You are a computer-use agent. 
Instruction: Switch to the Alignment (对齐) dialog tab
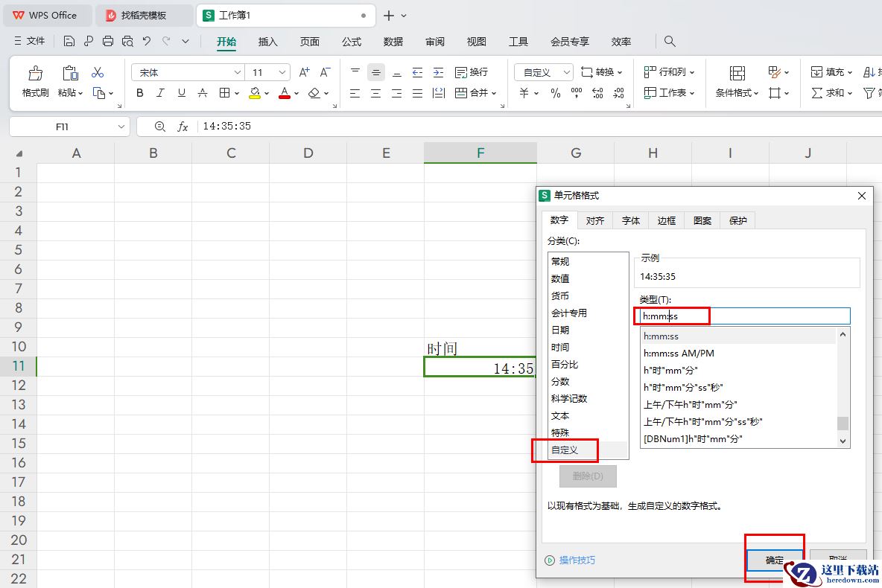click(x=595, y=220)
